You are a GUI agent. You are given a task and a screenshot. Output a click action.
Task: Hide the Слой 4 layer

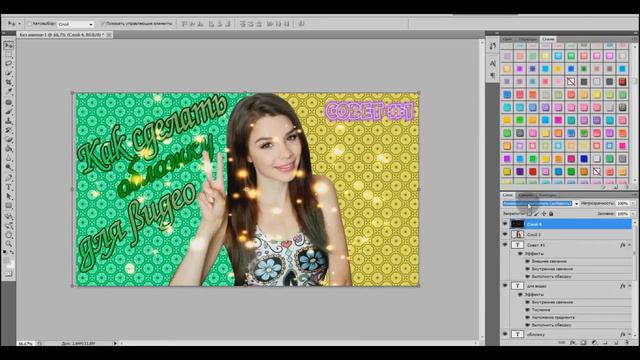point(505,224)
